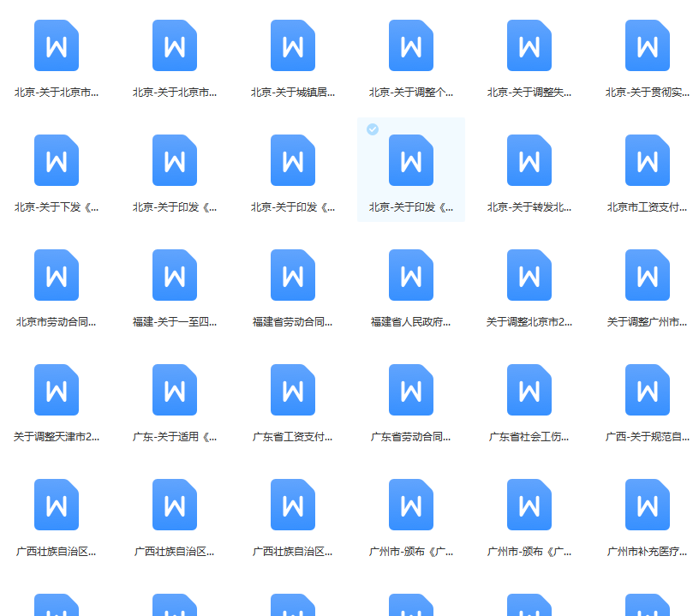
Task: Click the 关于调整北京市2... file icon
Action: [x=529, y=275]
